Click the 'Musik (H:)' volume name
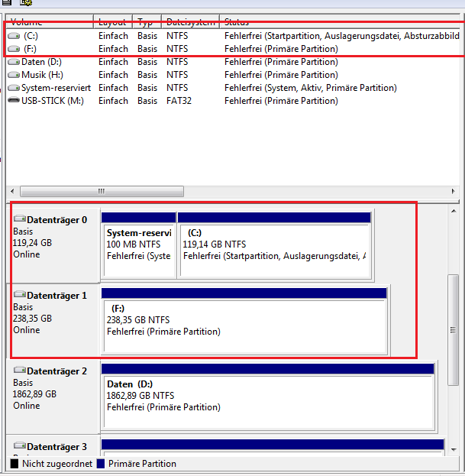The width and height of the screenshot is (465, 476). pyautogui.click(x=42, y=75)
